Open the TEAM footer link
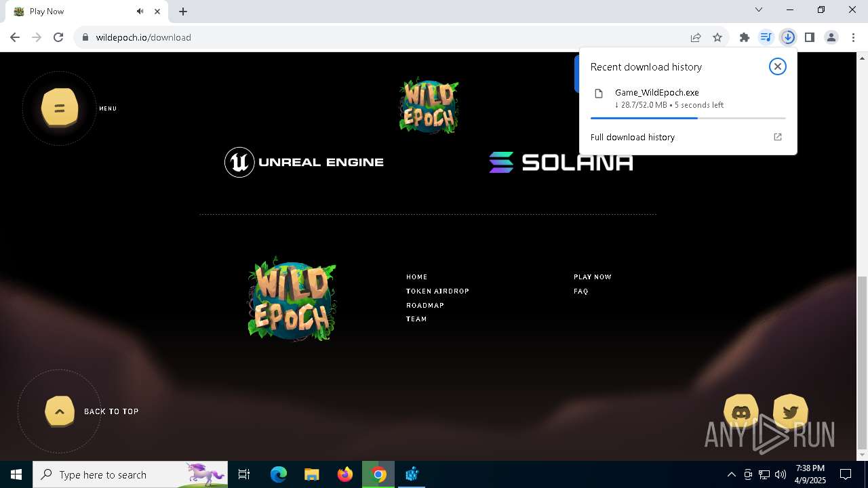868x488 pixels. (x=416, y=319)
